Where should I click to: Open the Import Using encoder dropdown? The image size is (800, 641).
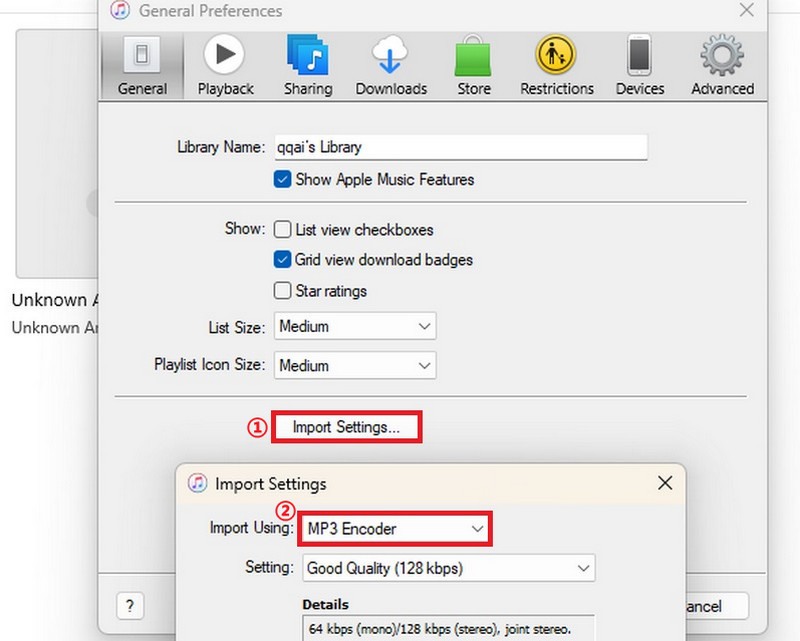tap(395, 529)
